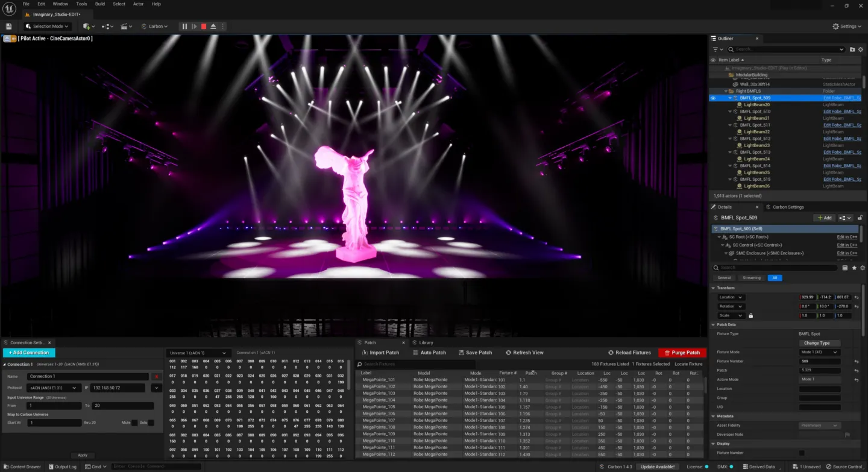Screen dimensions: 868x472
Task: Collapse the BMFL Spot_510 tree row
Action: [731, 112]
